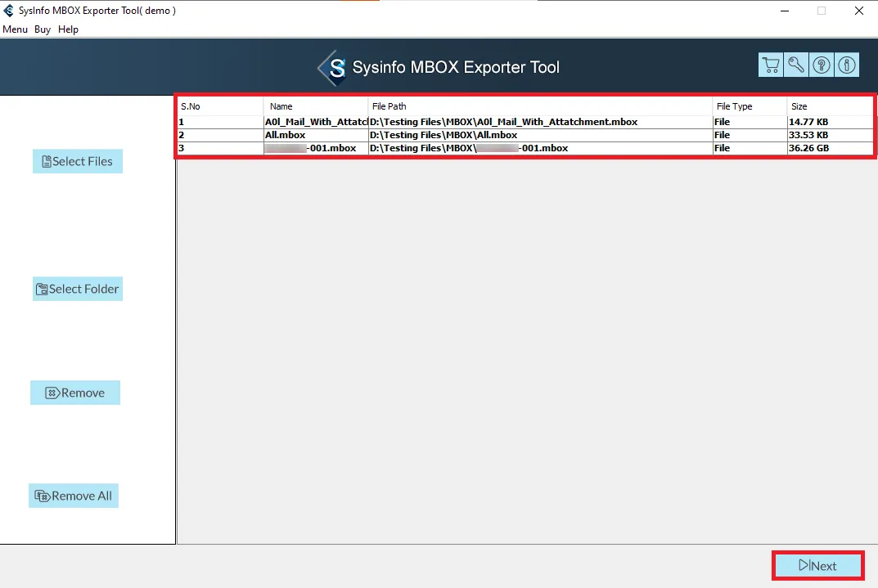Viewport: 878px width, 588px height.
Task: Open the shopping cart purchase icon
Action: [771, 65]
